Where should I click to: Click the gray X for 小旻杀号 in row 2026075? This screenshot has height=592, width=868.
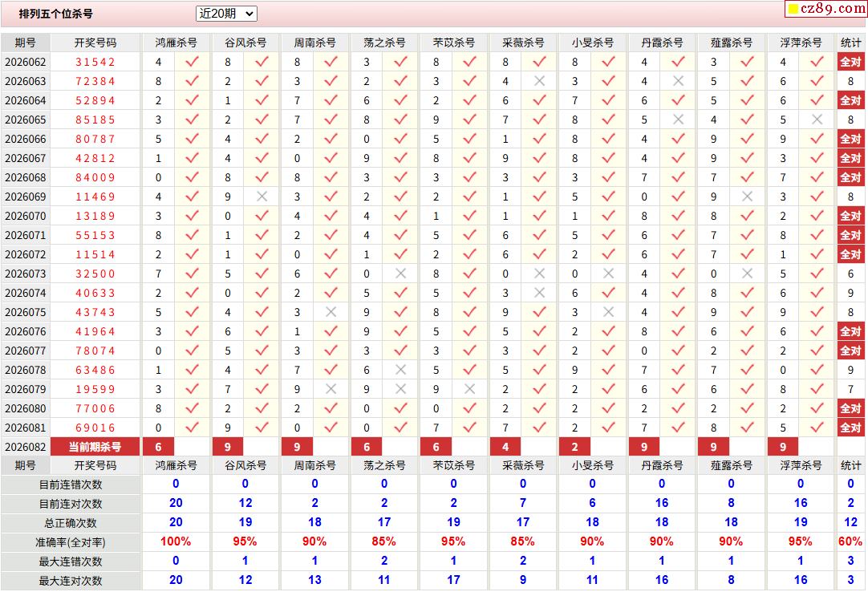(x=608, y=312)
